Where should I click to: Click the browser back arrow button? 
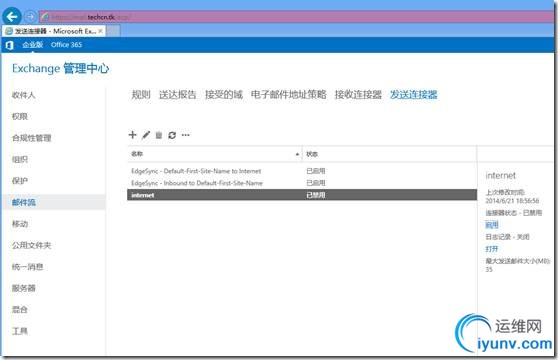(x=12, y=16)
